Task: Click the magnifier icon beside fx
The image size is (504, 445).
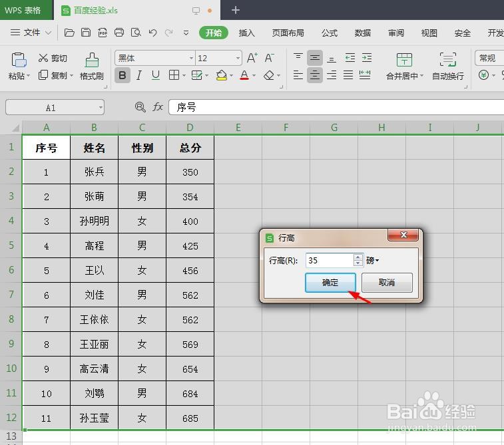Action: coord(140,107)
